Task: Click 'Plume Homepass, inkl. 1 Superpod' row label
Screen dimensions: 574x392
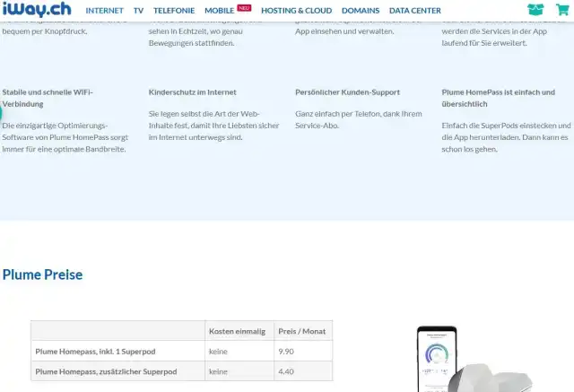Action: [x=95, y=352]
